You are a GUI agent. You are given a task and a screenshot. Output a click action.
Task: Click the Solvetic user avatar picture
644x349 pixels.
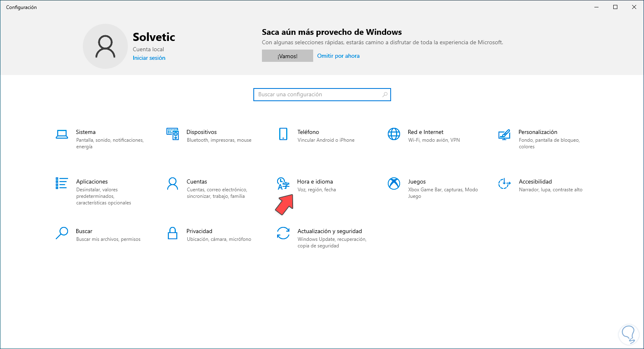[x=105, y=46]
